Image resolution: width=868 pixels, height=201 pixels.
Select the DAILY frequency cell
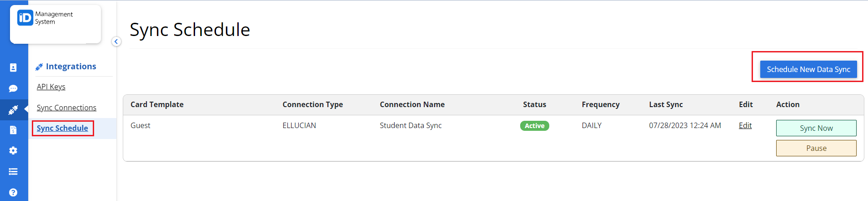click(x=592, y=125)
